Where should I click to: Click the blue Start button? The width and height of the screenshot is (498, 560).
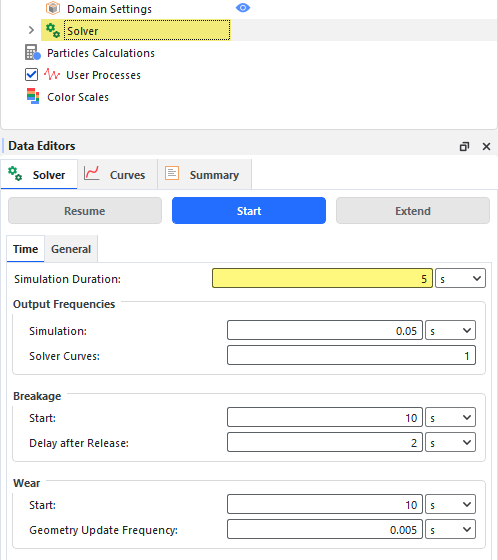point(249,211)
